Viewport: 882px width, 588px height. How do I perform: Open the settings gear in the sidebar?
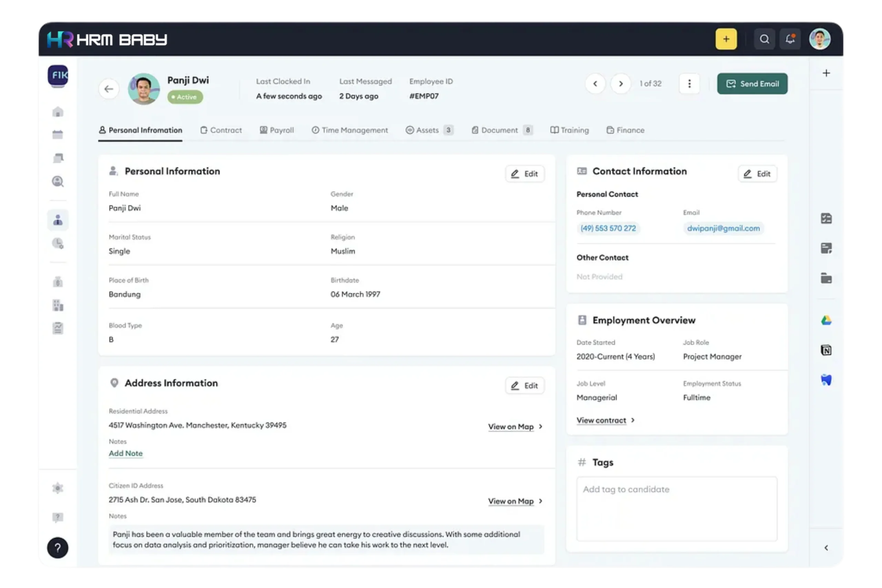click(58, 488)
